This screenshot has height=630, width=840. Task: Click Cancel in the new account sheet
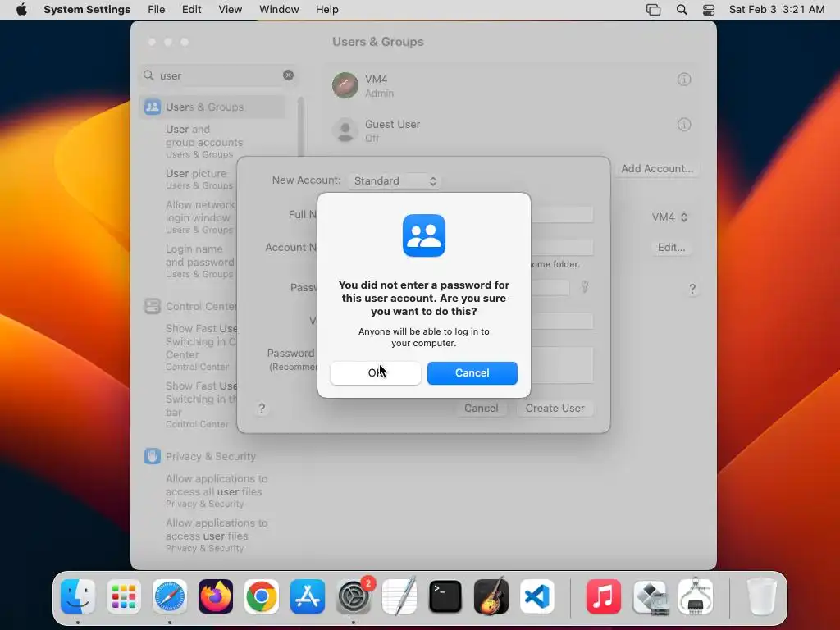[481, 409]
